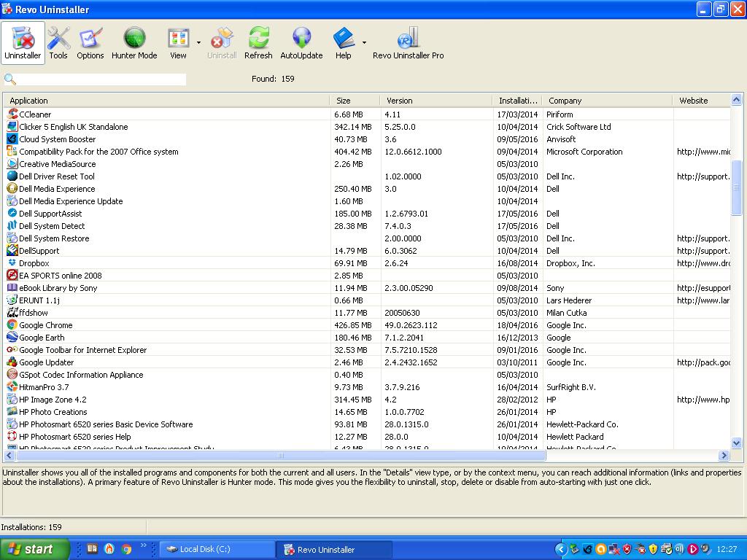The width and height of the screenshot is (747, 560).
Task: Sort by Company column header
Action: coord(608,101)
